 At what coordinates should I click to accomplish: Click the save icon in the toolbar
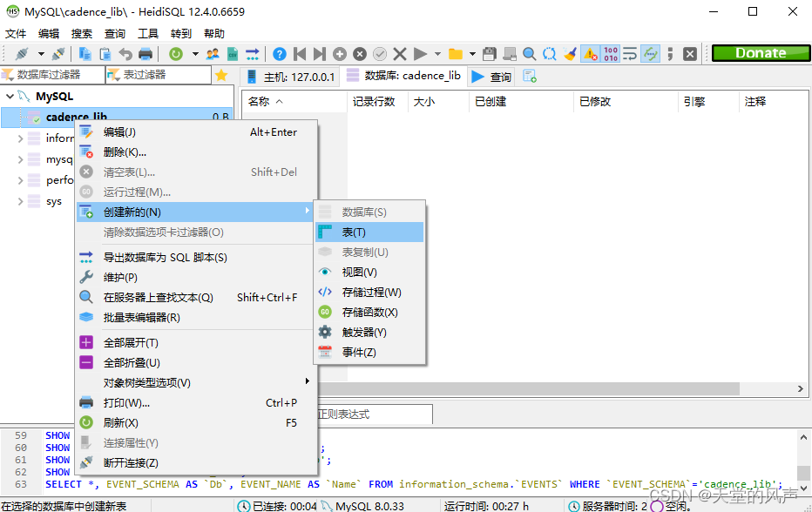pyautogui.click(x=489, y=53)
